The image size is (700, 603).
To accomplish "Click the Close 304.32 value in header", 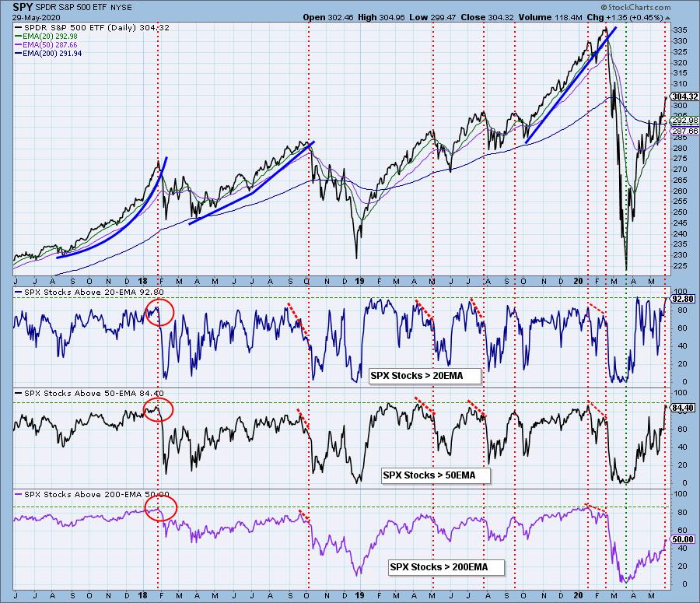I will (x=487, y=17).
